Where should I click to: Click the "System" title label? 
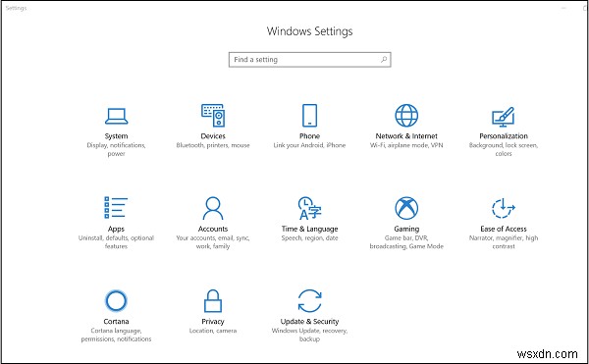(x=116, y=136)
